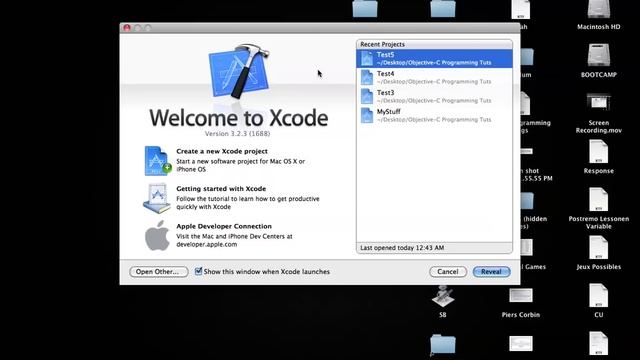Click the Getting started with Xcode icon
Viewport: 640px width, 360px height.
(x=157, y=198)
